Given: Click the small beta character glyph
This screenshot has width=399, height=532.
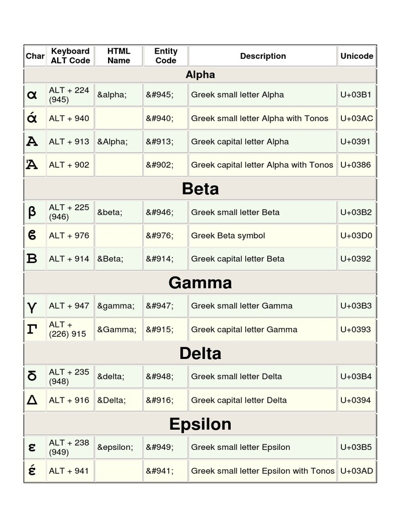Looking at the screenshot, I should [x=32, y=212].
